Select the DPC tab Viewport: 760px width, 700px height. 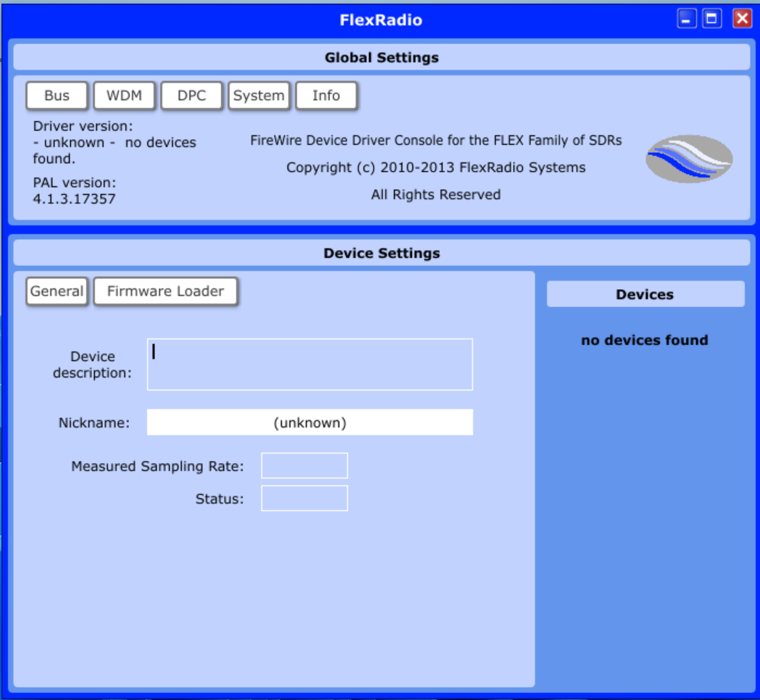[191, 96]
